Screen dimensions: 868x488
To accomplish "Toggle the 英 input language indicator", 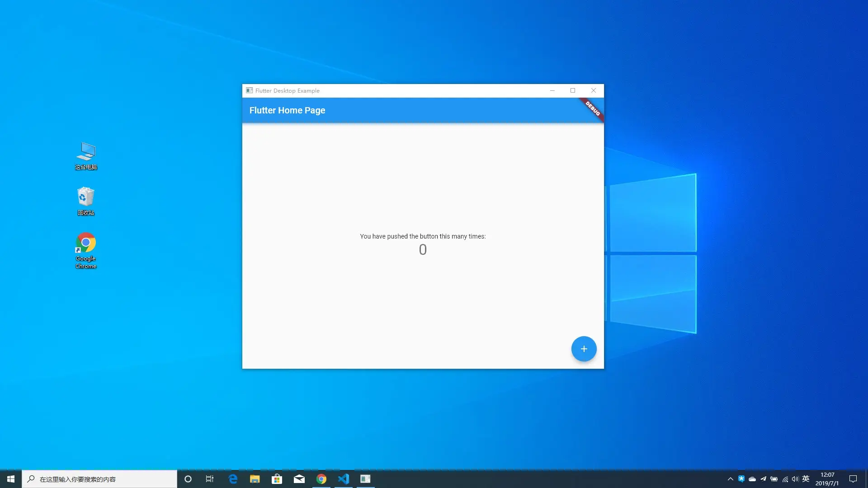I will coord(806,479).
